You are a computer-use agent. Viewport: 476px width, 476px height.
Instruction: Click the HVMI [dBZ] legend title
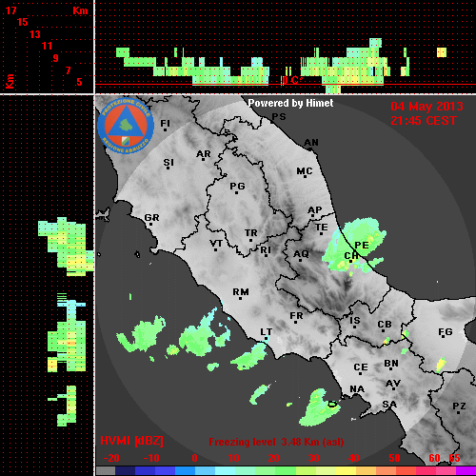(x=131, y=441)
